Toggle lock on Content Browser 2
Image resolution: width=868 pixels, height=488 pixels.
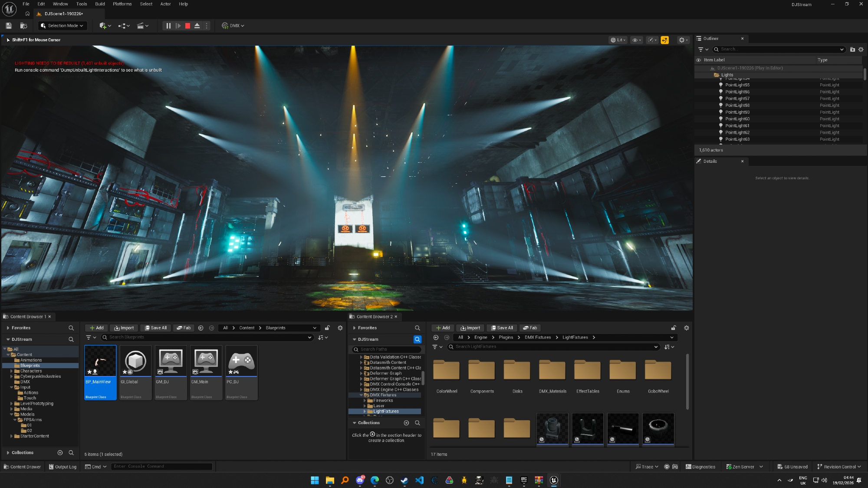674,328
